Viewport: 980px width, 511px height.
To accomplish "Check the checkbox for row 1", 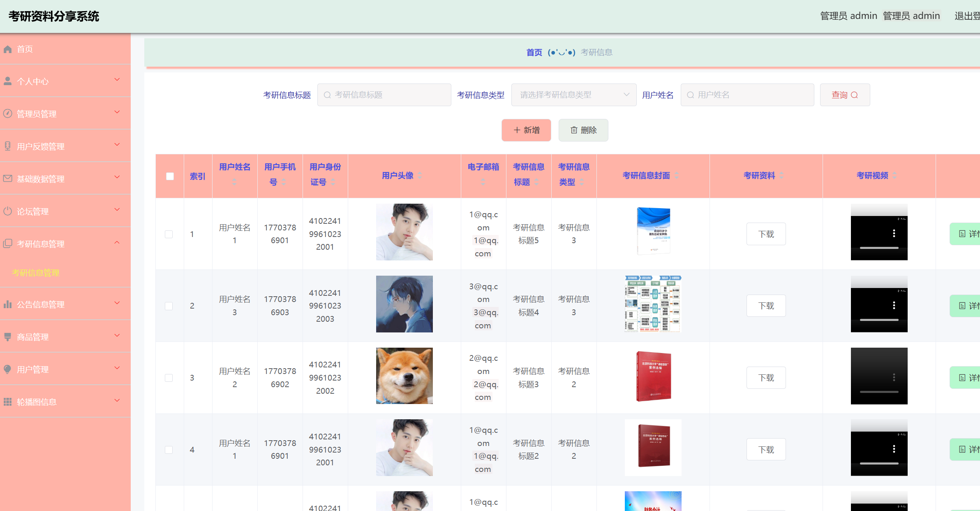I will [169, 234].
